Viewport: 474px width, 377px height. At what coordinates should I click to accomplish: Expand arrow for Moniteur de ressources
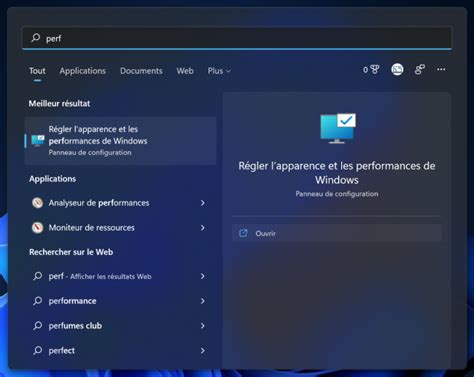click(x=203, y=228)
